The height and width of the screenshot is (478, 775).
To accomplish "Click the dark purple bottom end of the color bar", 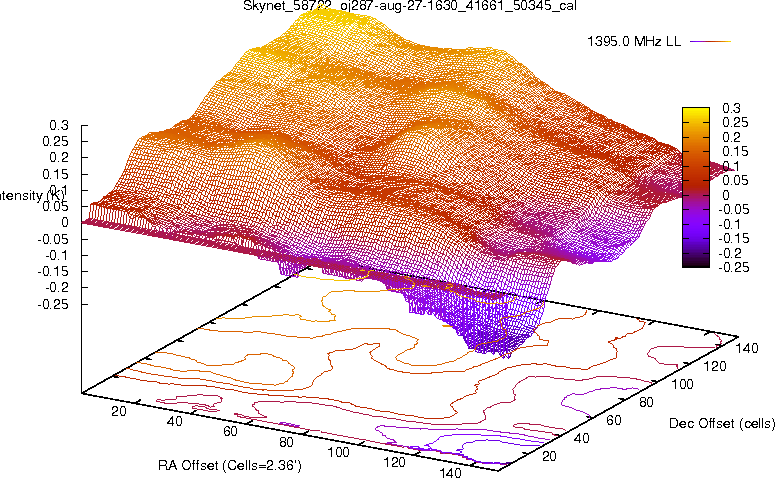I will (x=695, y=262).
